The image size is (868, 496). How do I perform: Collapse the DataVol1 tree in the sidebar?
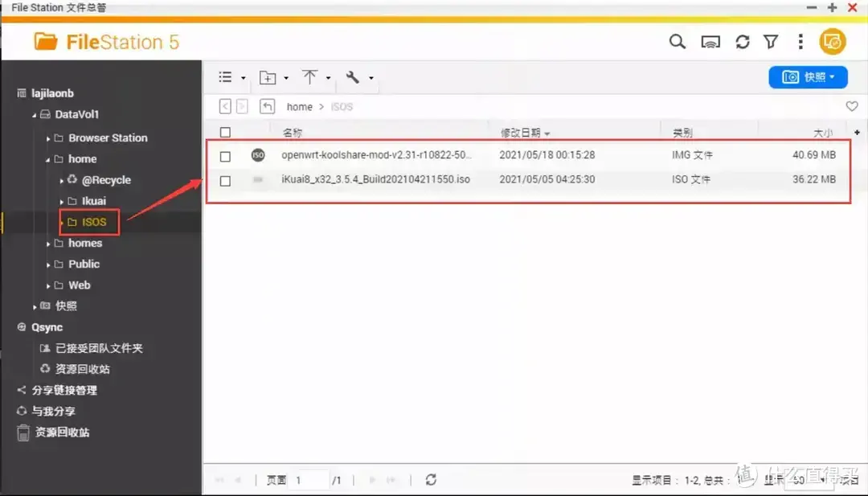click(35, 114)
